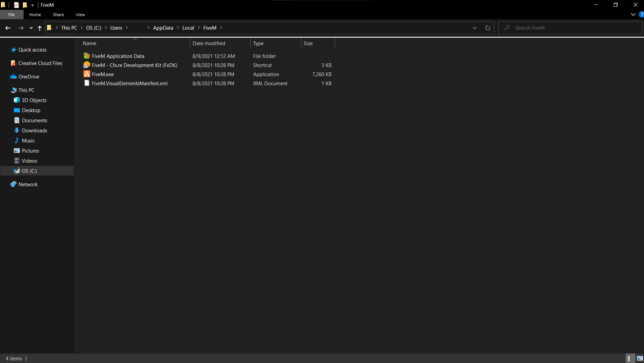644x363 pixels.
Task: Select This PC in navigation pane
Action: click(x=26, y=90)
